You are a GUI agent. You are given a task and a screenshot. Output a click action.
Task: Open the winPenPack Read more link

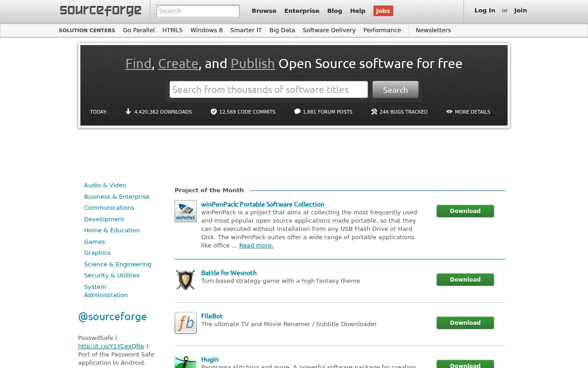point(256,246)
